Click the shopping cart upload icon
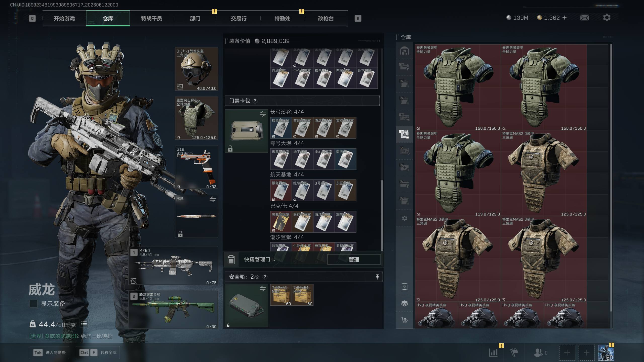This screenshot has width=644, height=362. pyautogui.click(x=405, y=320)
